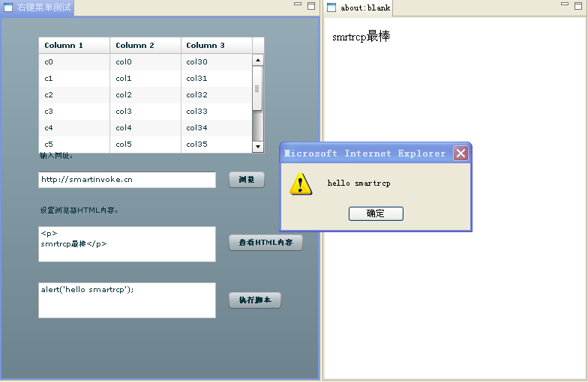This screenshot has width=588, height=382.
Task: Click the hello smartrcp message text
Action: click(358, 184)
